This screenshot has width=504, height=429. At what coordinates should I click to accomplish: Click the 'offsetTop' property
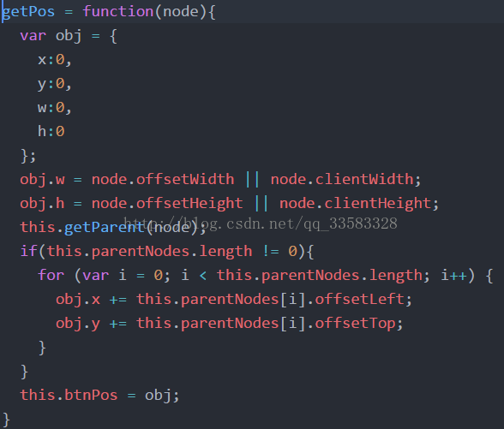pos(355,324)
